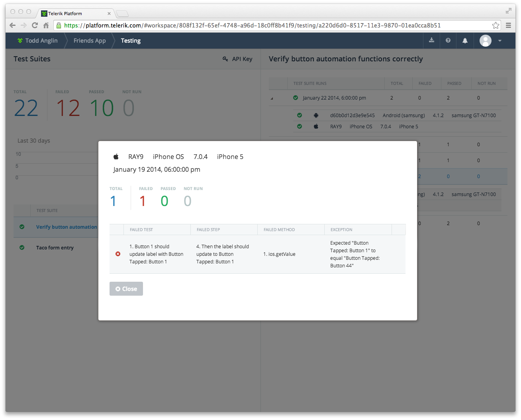Reload the page with the refresh icon
Viewport: 521px width, 420px height.
(x=35, y=26)
